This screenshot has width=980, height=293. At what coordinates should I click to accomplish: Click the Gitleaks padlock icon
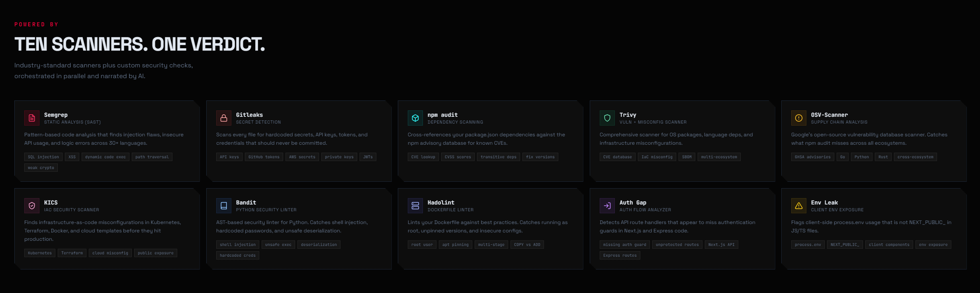[224, 118]
